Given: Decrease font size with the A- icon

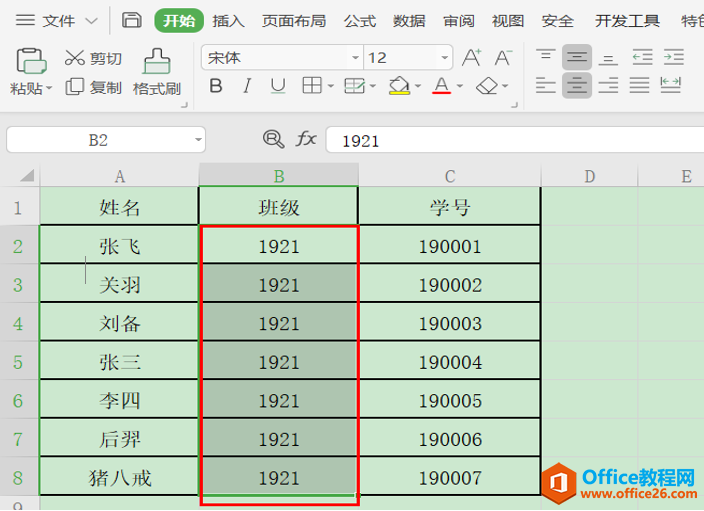Looking at the screenshot, I should pyautogui.click(x=503, y=57).
